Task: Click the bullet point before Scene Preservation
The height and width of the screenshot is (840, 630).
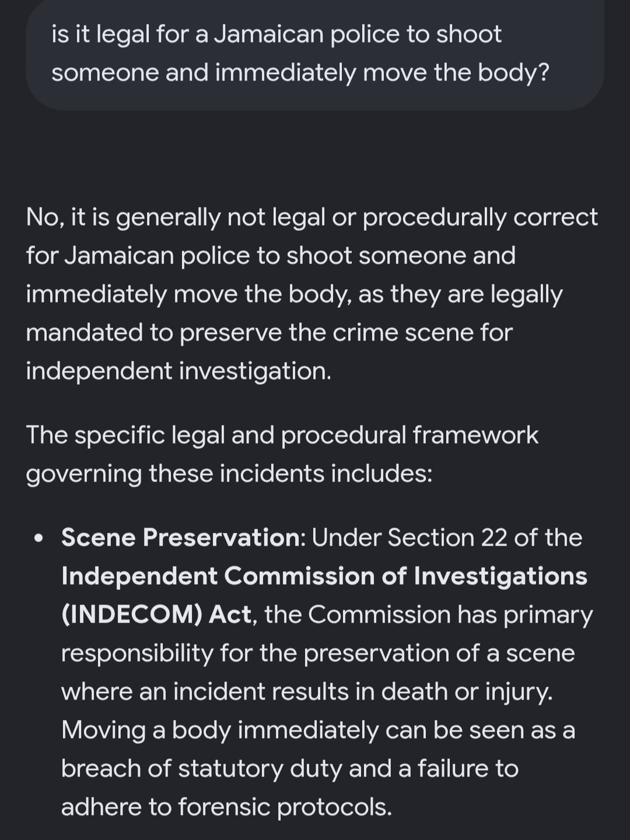Action: [x=39, y=538]
